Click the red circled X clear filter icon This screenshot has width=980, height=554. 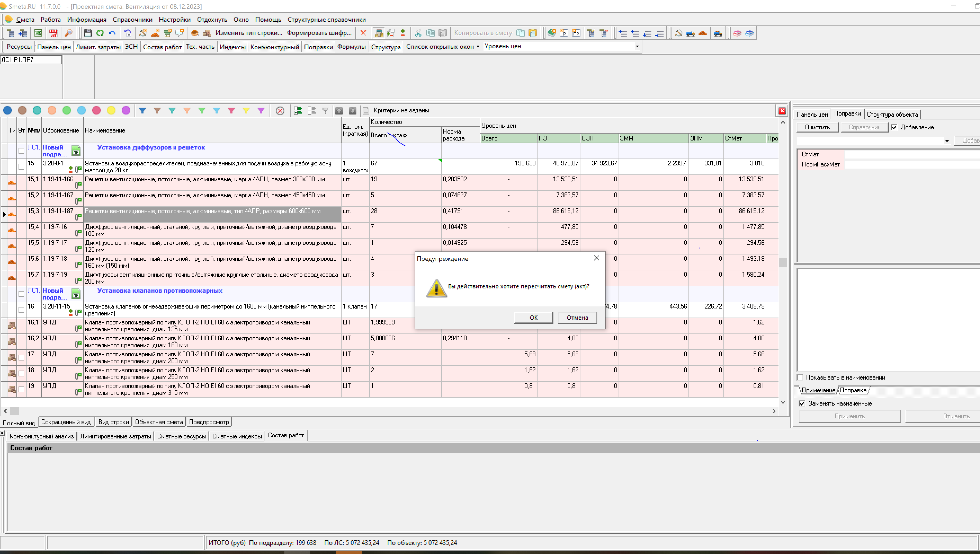(x=280, y=111)
